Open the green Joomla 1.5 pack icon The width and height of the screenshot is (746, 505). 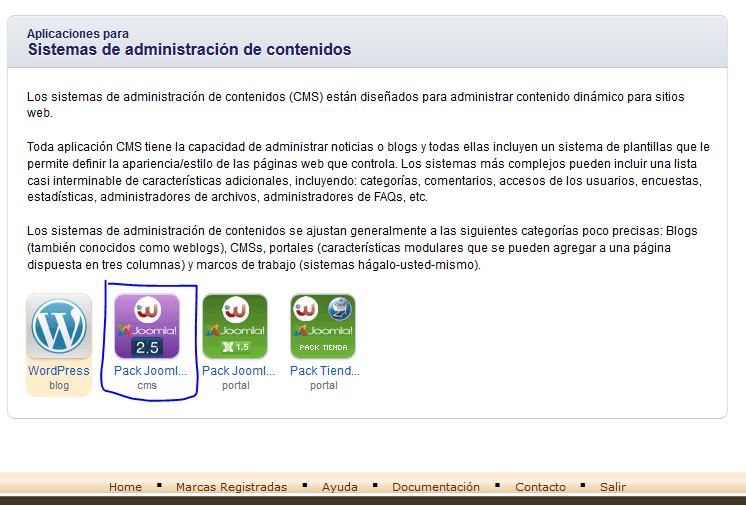coord(235,327)
